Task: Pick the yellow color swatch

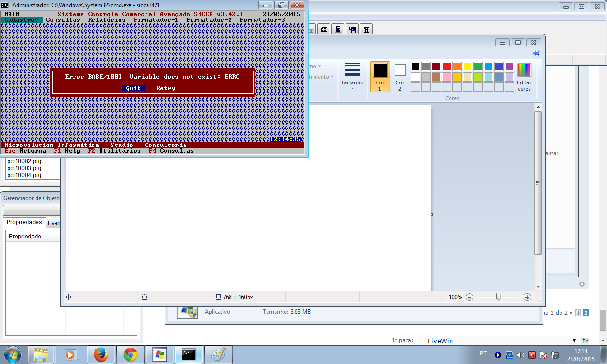Action: coord(468,66)
